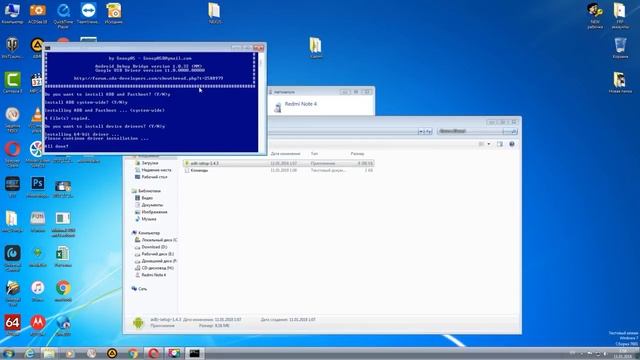This screenshot has height=360, width=640.
Task: Open the Recycle Bin on desktop
Action: pos(620,48)
